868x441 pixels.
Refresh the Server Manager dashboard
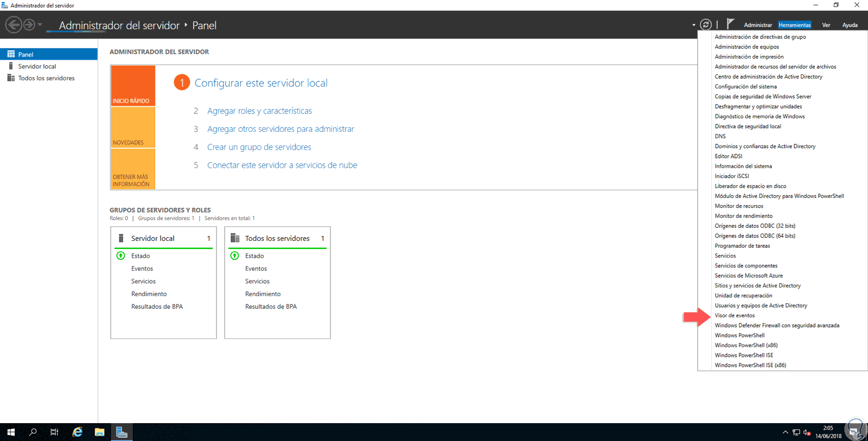pos(705,24)
